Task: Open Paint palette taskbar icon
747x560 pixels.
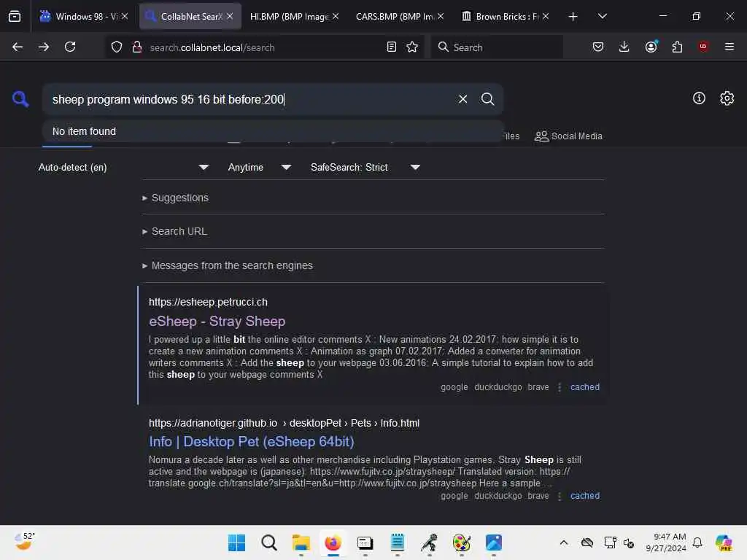Action: click(461, 542)
